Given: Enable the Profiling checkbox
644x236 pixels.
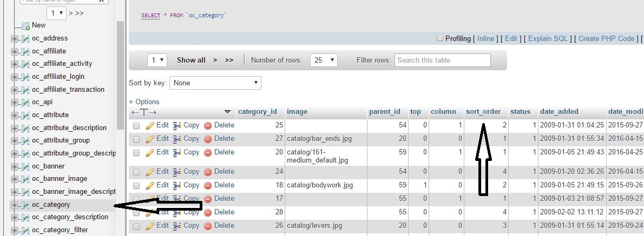Looking at the screenshot, I should (440, 38).
